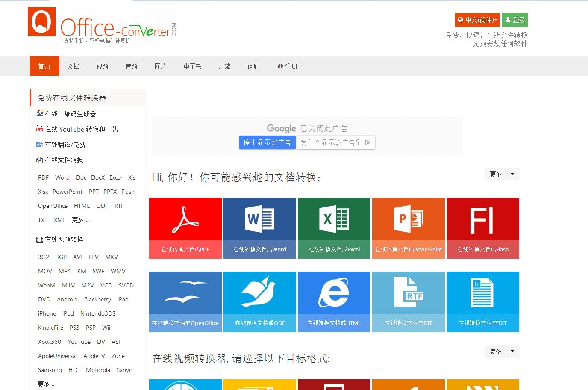Expand 更多 dropdown beside document conversion heading
588x390 pixels.
tap(502, 174)
